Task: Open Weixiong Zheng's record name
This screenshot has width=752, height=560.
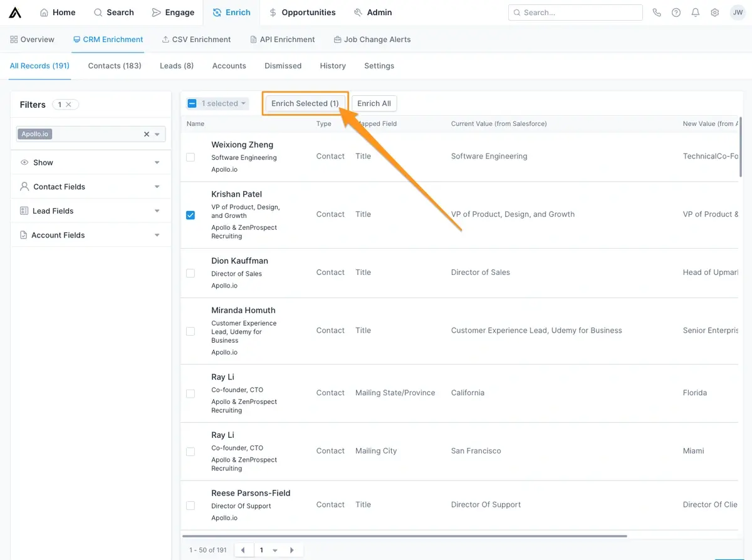Action: click(242, 145)
